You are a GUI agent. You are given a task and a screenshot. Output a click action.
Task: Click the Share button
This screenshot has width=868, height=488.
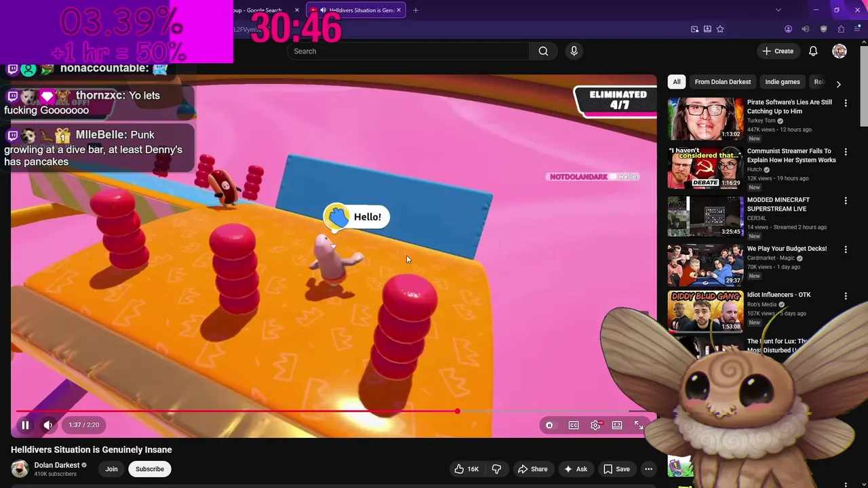532,469
